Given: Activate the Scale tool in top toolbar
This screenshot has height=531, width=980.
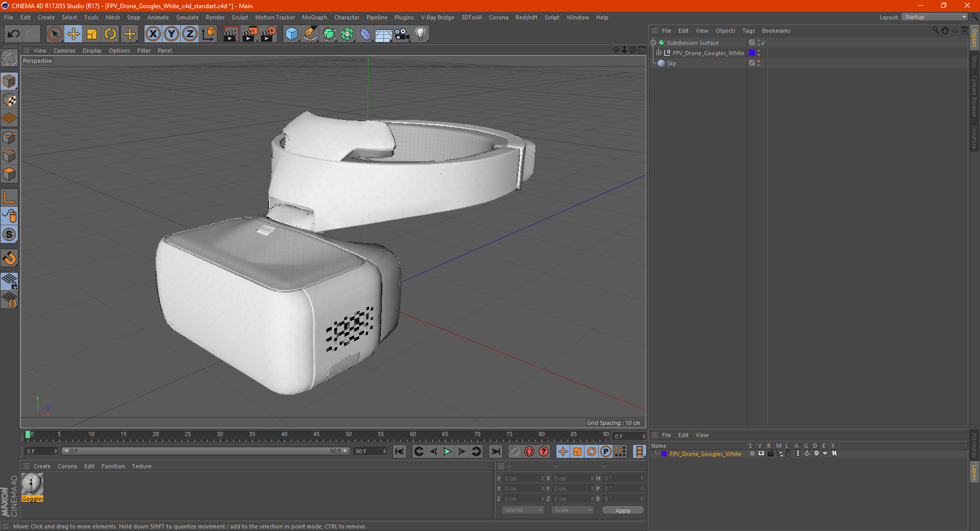Looking at the screenshot, I should (92, 34).
